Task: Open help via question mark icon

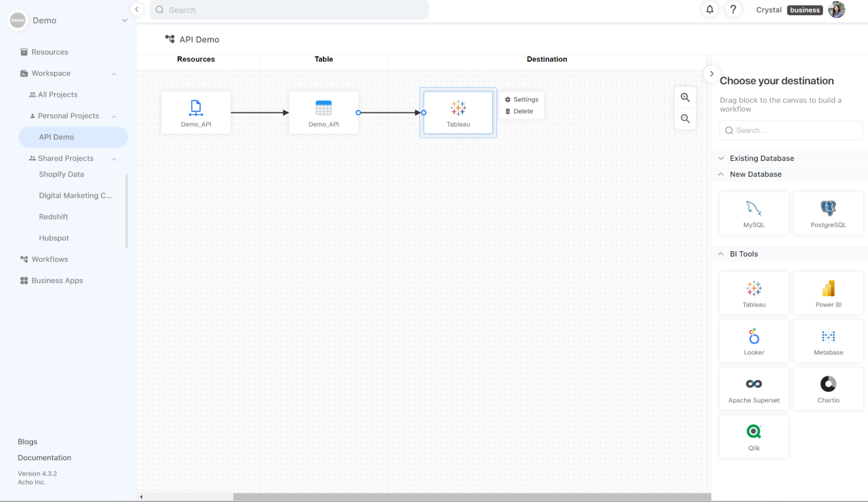Action: coord(733,10)
